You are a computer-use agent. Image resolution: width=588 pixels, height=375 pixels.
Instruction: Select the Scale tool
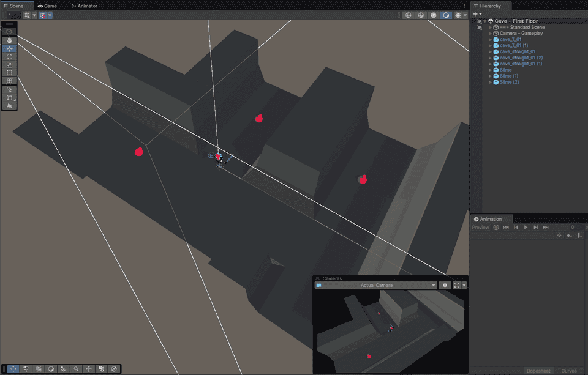point(8,64)
